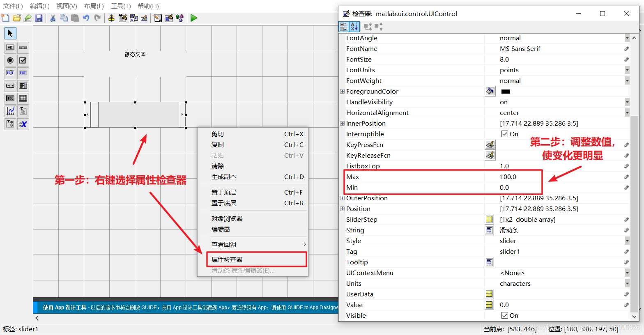The width and height of the screenshot is (644, 335).
Task: Pick the Edit Text component tool
Action: 10,73
